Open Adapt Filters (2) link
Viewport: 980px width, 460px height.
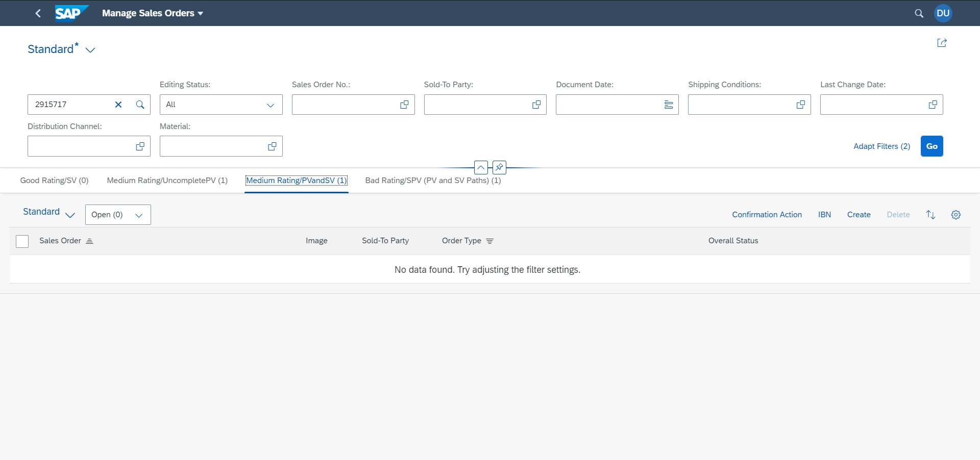pos(881,146)
